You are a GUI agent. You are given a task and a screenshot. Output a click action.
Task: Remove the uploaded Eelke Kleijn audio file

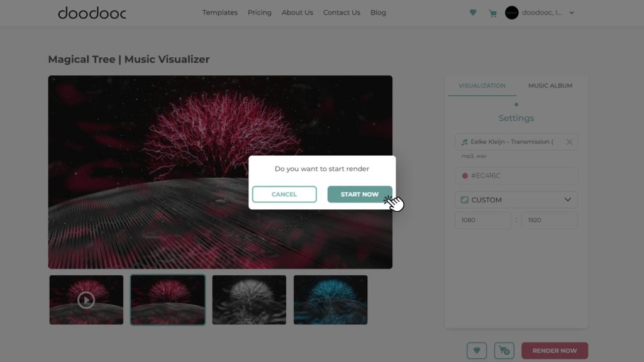pyautogui.click(x=569, y=142)
